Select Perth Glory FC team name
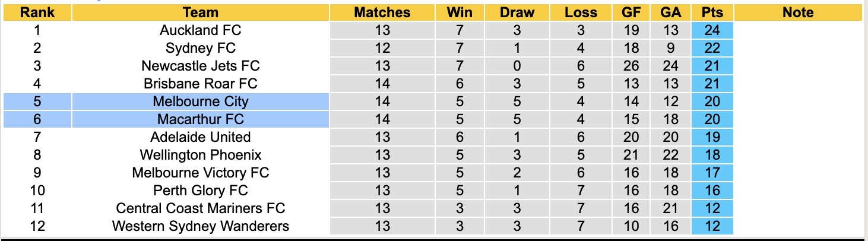This screenshot has width=868, height=241. tap(201, 191)
